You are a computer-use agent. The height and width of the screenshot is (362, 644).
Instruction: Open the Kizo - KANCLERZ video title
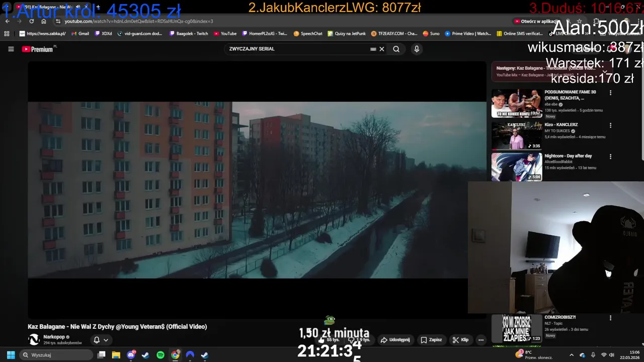tap(561, 124)
